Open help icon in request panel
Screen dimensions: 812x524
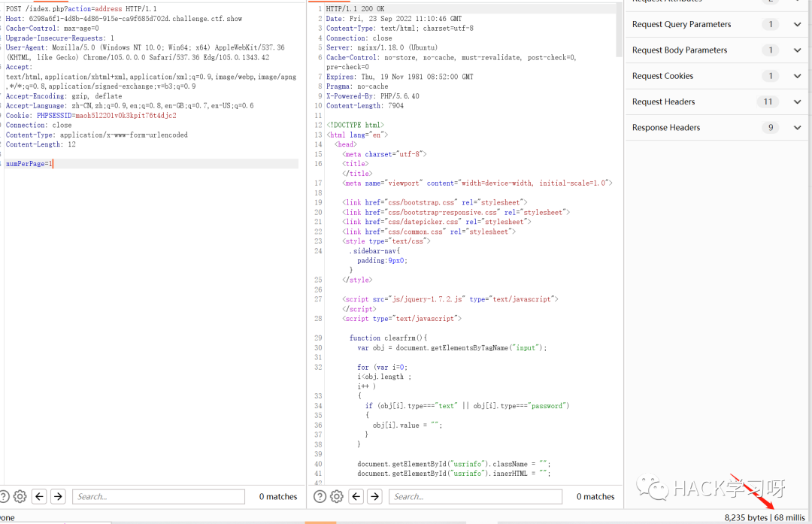pyautogui.click(x=4, y=496)
